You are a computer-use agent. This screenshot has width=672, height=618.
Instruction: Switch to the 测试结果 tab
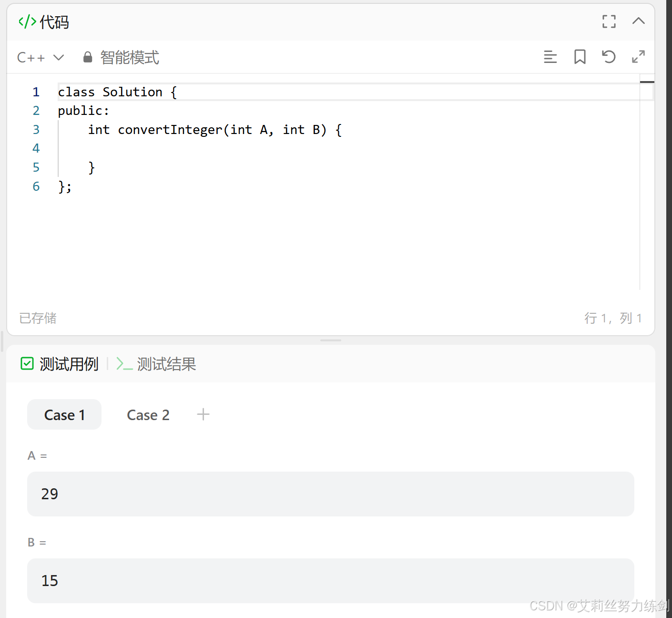pos(156,364)
